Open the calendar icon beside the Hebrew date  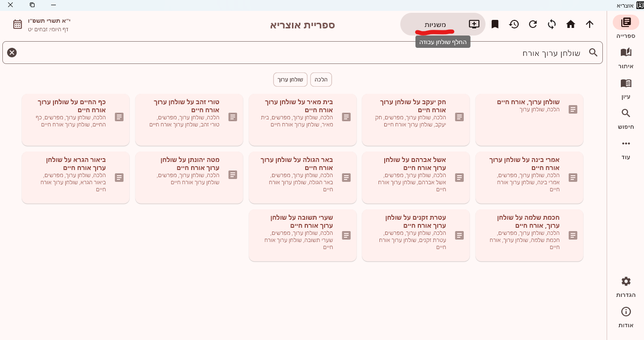pyautogui.click(x=18, y=24)
